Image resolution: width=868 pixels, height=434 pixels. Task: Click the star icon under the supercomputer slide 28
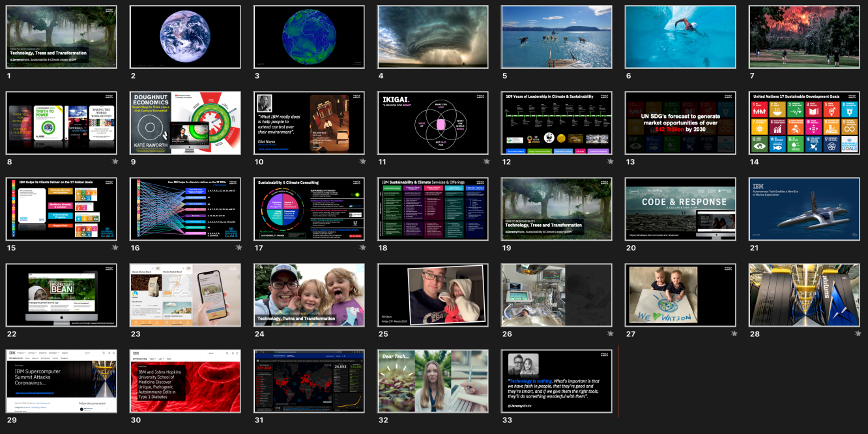(x=858, y=334)
